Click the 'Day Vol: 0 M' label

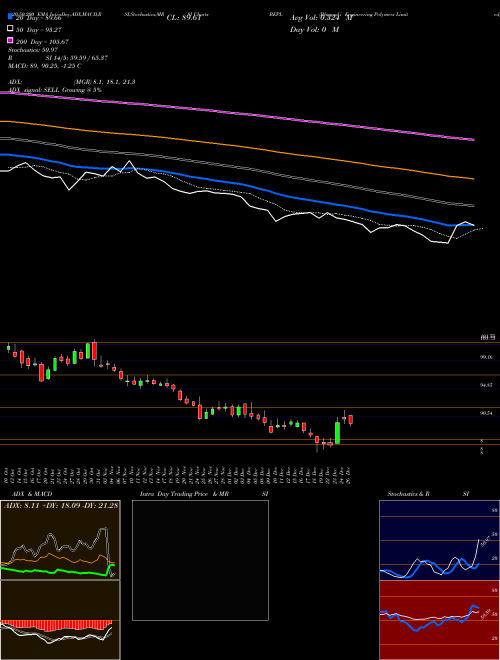click(x=314, y=29)
